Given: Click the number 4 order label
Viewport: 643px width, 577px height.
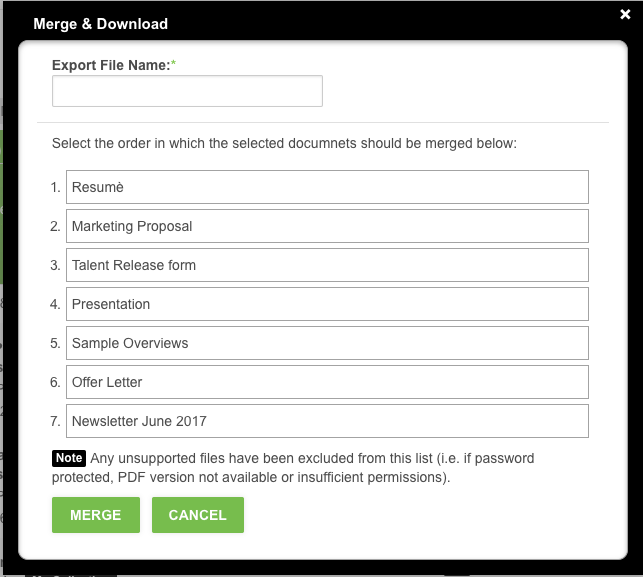Looking at the screenshot, I should point(55,304).
